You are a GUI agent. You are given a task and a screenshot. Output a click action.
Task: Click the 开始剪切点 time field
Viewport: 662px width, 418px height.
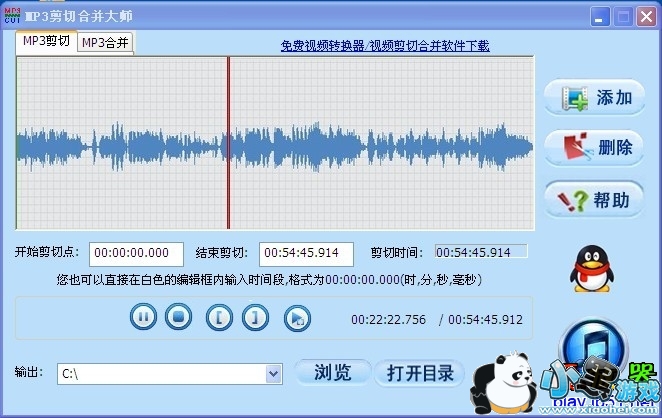[136, 254]
